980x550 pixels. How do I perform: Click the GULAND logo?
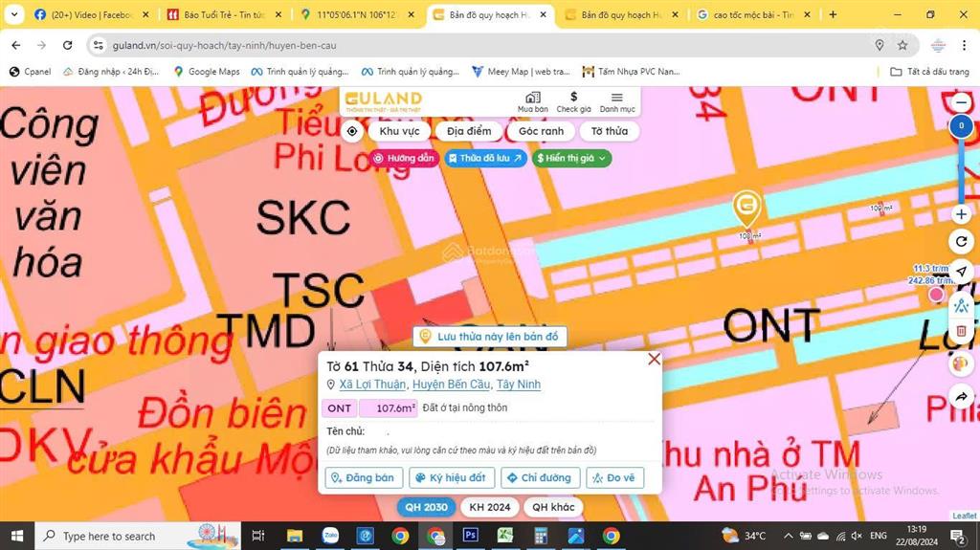[x=383, y=100]
